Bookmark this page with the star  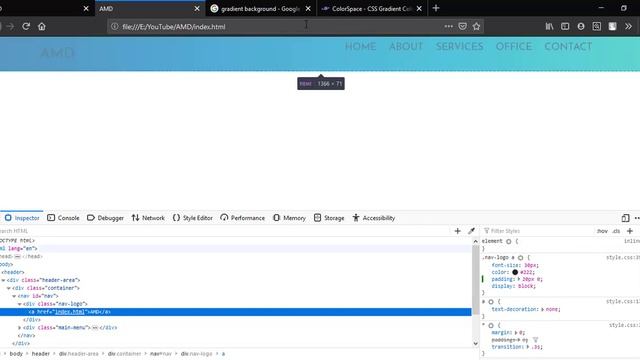pyautogui.click(x=476, y=27)
